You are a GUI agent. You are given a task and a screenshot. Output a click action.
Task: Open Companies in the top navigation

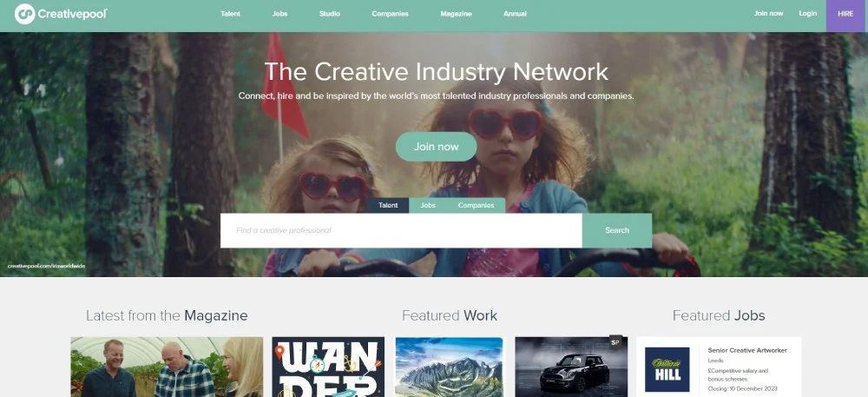(391, 14)
